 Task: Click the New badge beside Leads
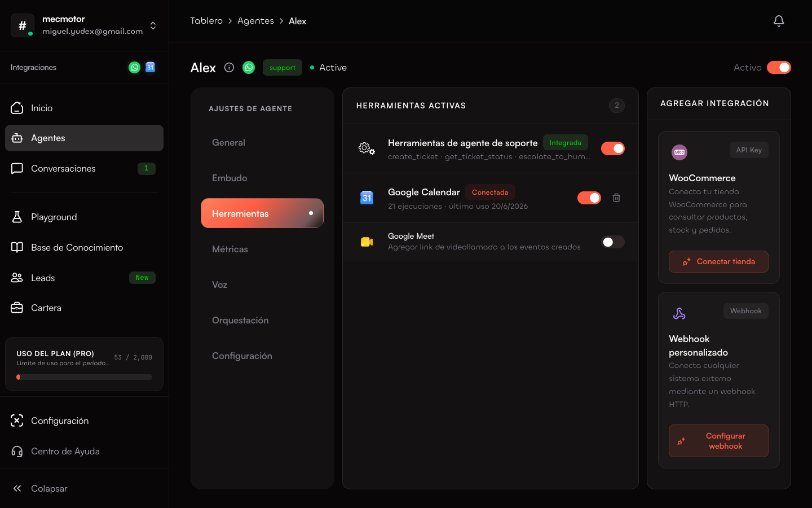(x=142, y=278)
